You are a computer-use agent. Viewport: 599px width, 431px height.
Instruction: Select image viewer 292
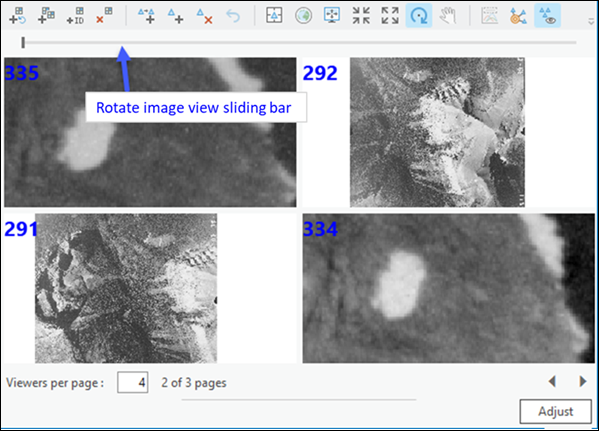click(448, 132)
